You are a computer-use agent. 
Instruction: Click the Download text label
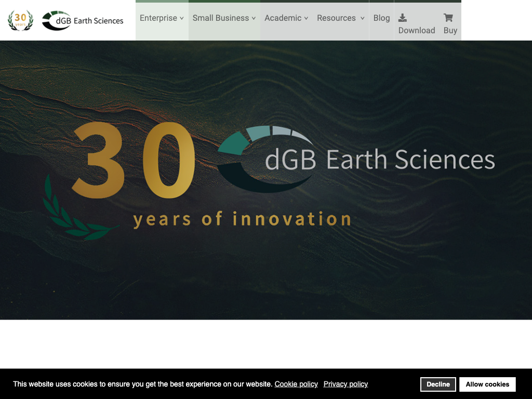[417, 31]
